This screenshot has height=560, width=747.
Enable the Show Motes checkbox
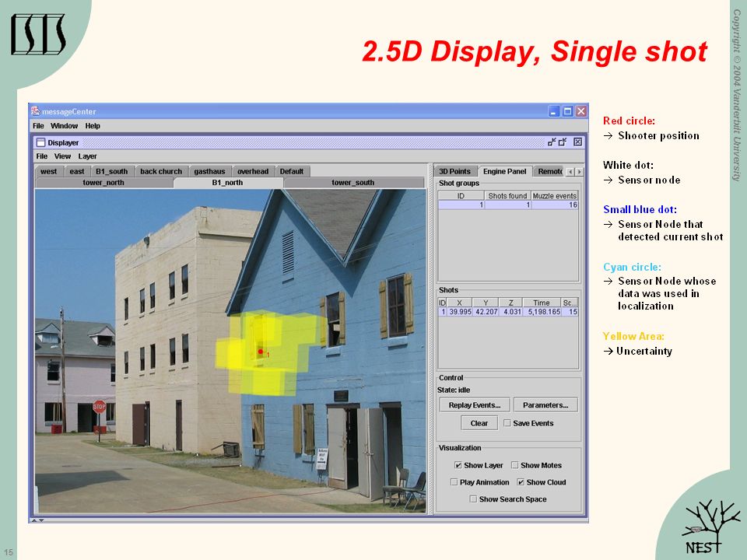514,465
